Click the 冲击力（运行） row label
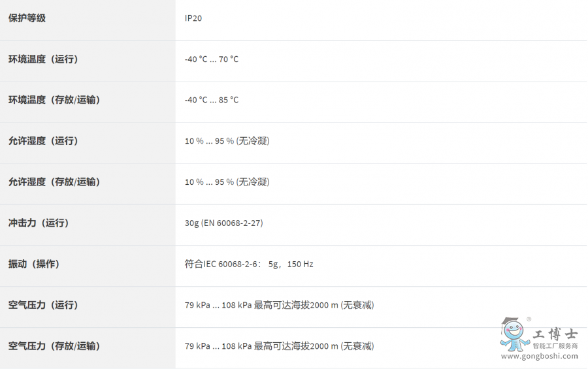Viewport: 588px width, 369px height. pyautogui.click(x=38, y=223)
